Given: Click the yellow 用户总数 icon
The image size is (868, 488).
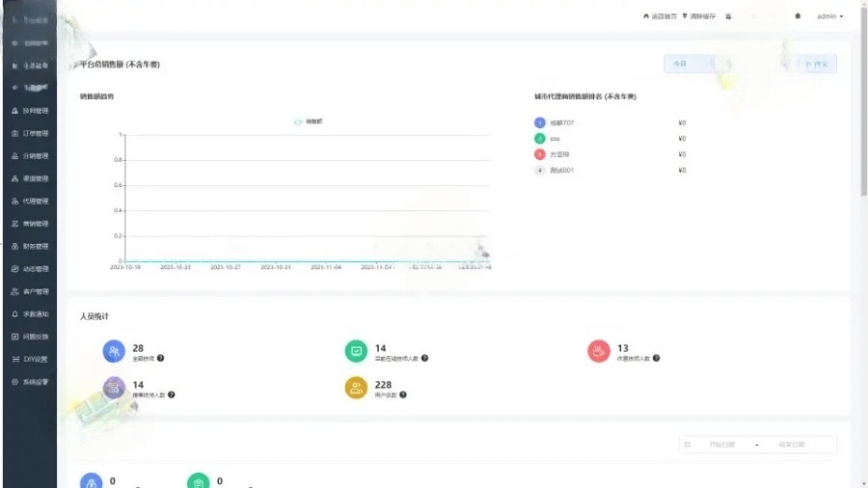Looking at the screenshot, I should click(x=356, y=388).
